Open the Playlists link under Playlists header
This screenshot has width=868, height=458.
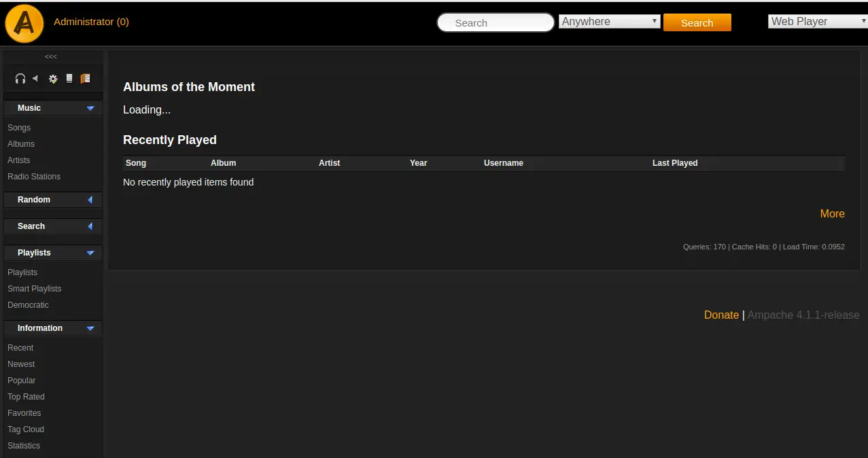[22, 272]
